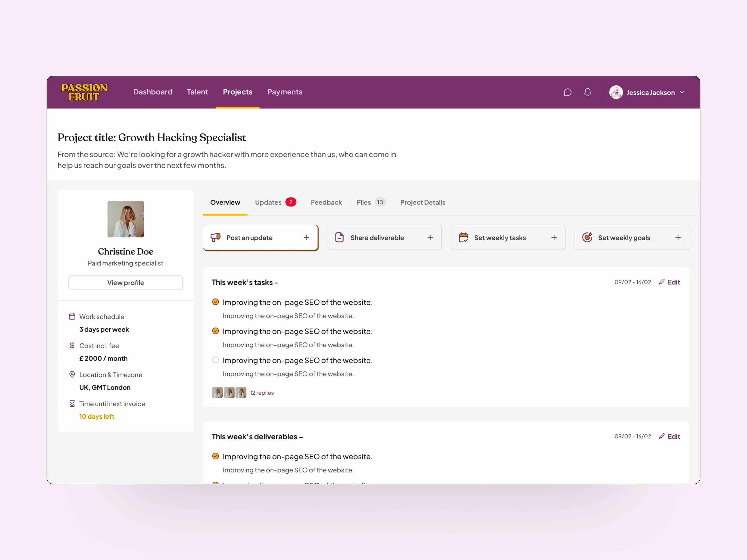Uncheck the first task in this week's tasks

pos(216,302)
